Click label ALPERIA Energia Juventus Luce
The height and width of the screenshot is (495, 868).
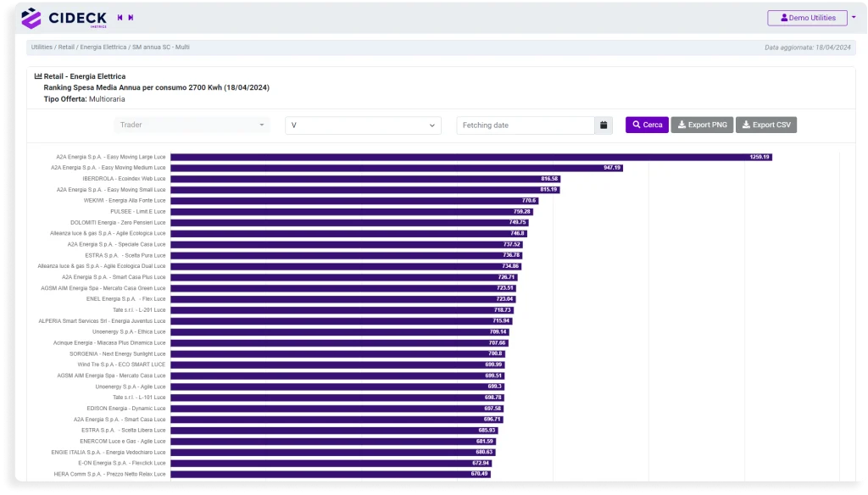point(102,321)
